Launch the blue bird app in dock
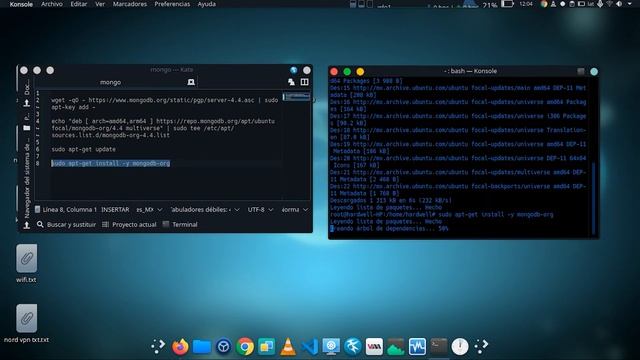The height and width of the screenshot is (360, 640). click(353, 347)
